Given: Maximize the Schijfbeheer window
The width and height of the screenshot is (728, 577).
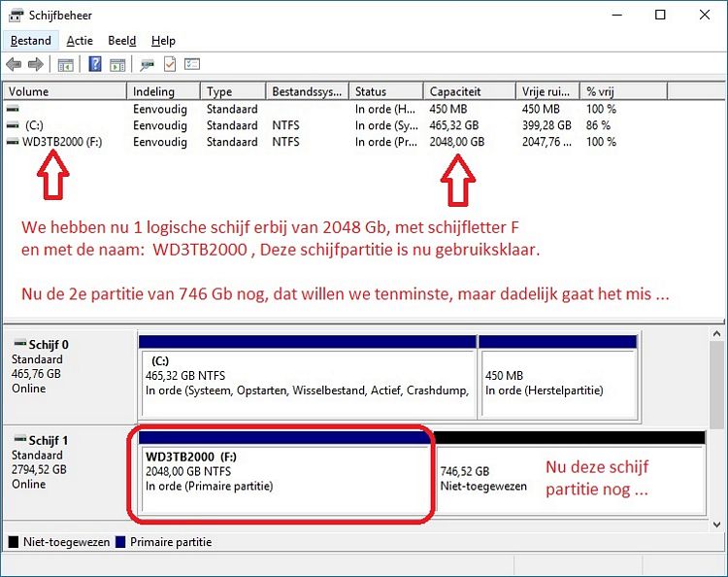Looking at the screenshot, I should coord(660,15).
